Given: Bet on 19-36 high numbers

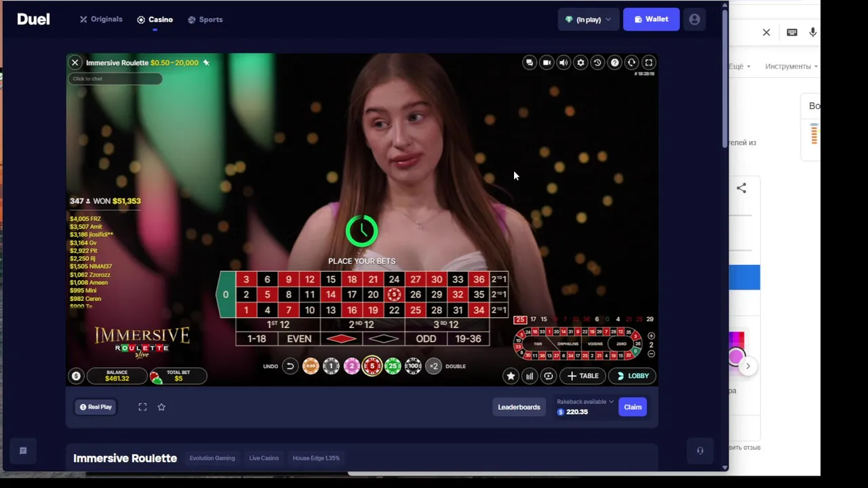Looking at the screenshot, I should [x=468, y=339].
